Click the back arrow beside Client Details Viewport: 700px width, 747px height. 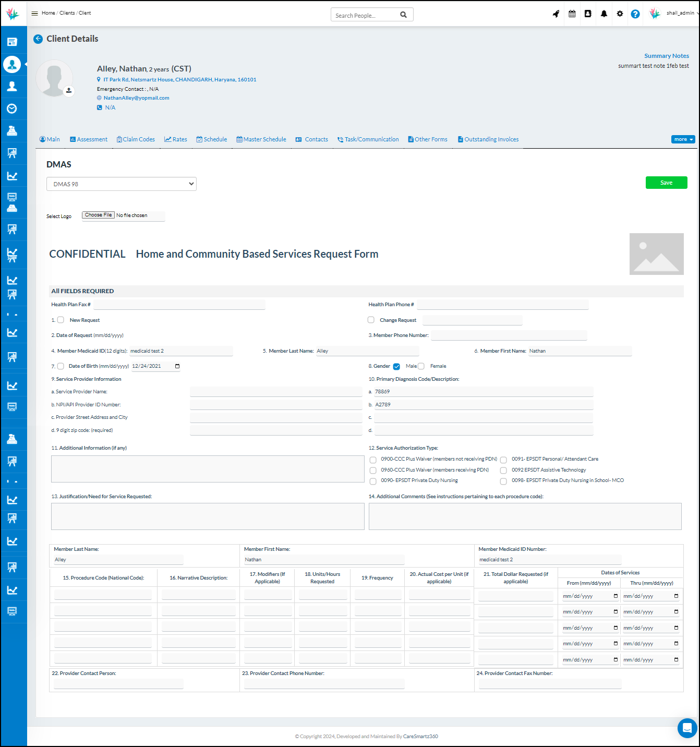tap(38, 39)
